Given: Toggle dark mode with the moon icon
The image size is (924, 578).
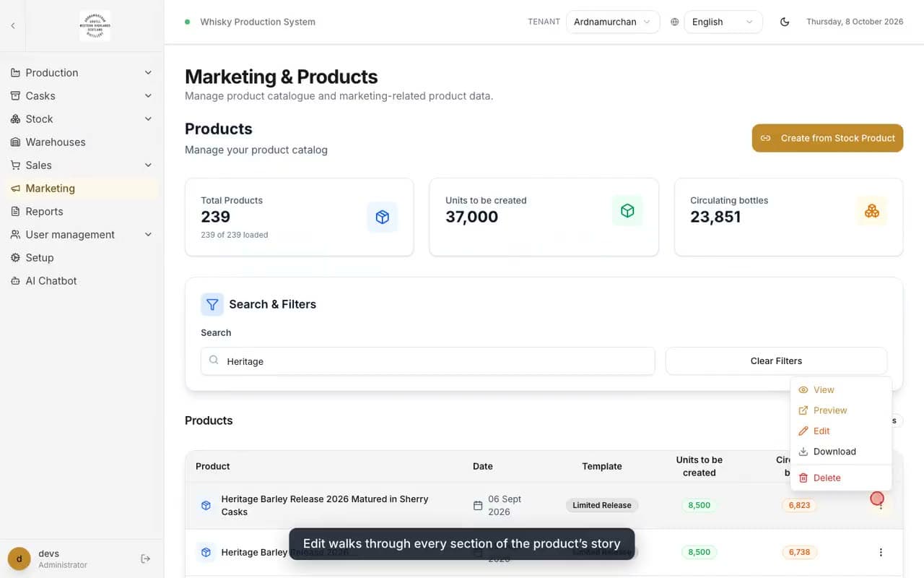Looking at the screenshot, I should [785, 22].
